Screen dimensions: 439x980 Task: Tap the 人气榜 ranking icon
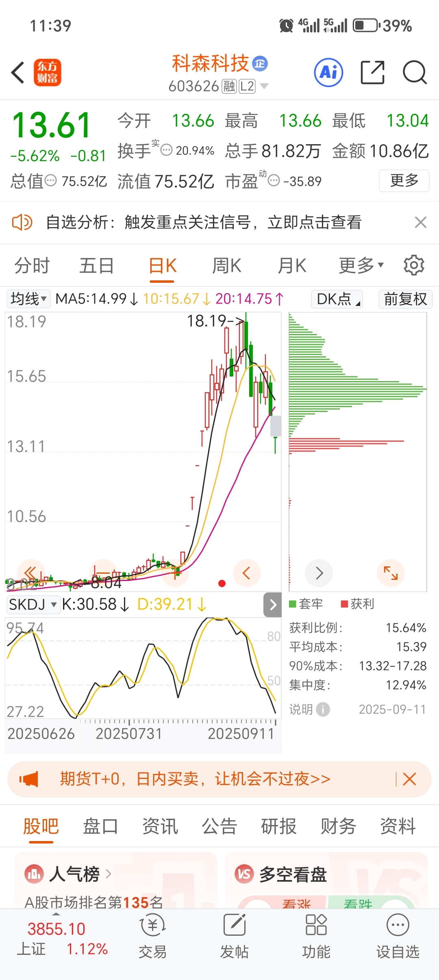34,873
